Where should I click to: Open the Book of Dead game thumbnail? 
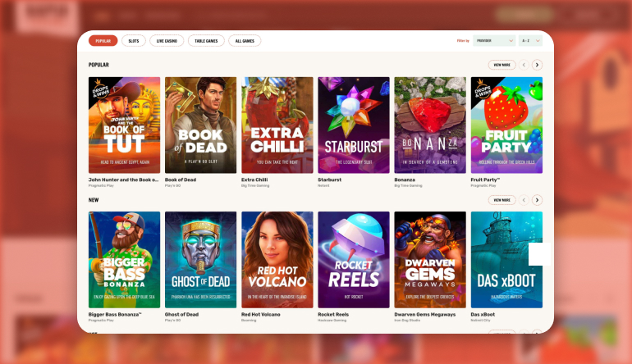200,125
